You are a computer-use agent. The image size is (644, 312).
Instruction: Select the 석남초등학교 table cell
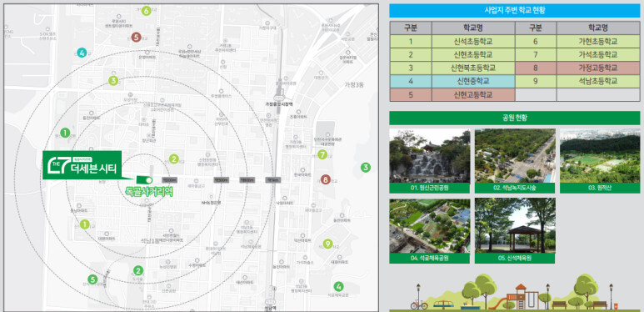(598, 81)
